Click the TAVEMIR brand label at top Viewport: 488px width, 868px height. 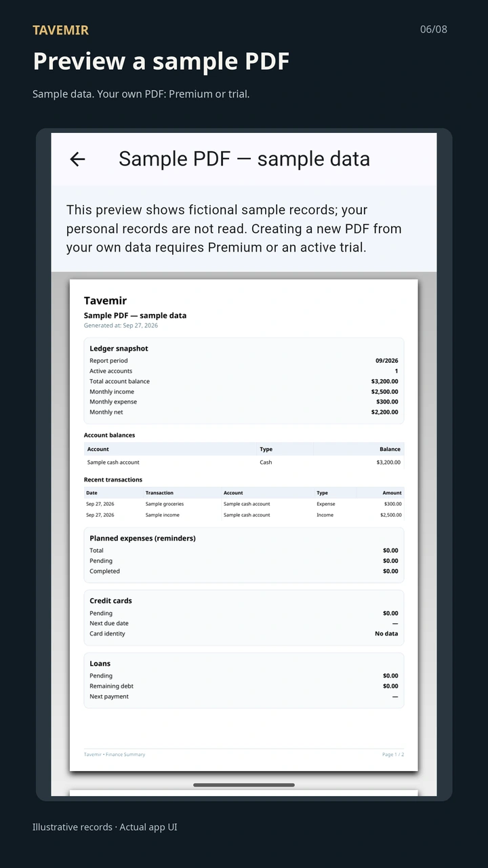[60, 30]
